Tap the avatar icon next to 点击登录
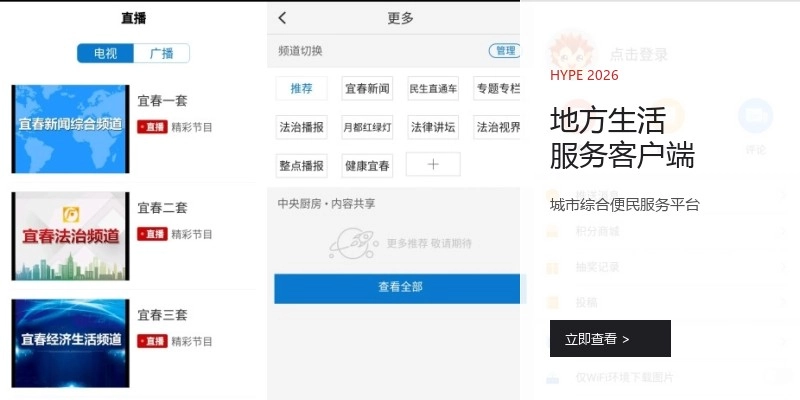800x400 pixels. (x=571, y=52)
